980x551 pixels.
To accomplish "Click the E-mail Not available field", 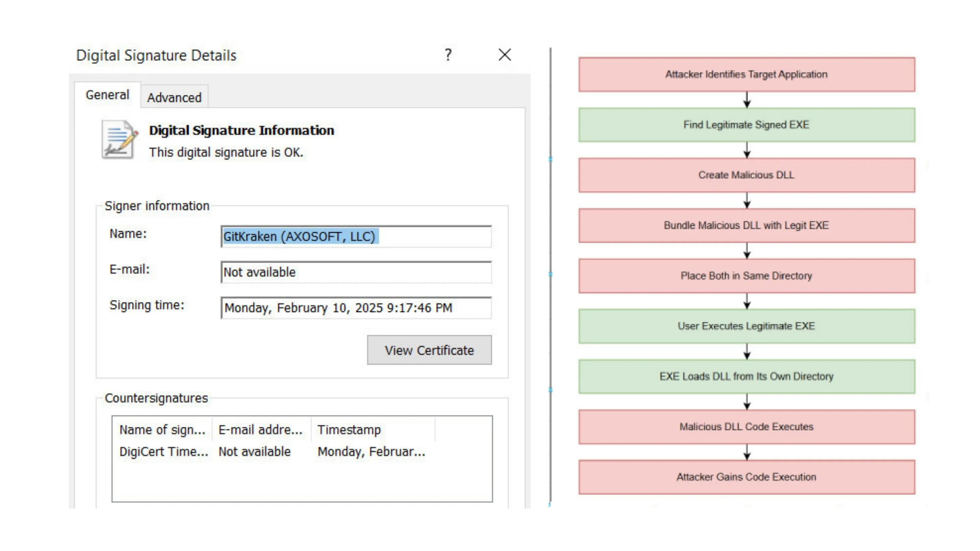I will tap(356, 272).
